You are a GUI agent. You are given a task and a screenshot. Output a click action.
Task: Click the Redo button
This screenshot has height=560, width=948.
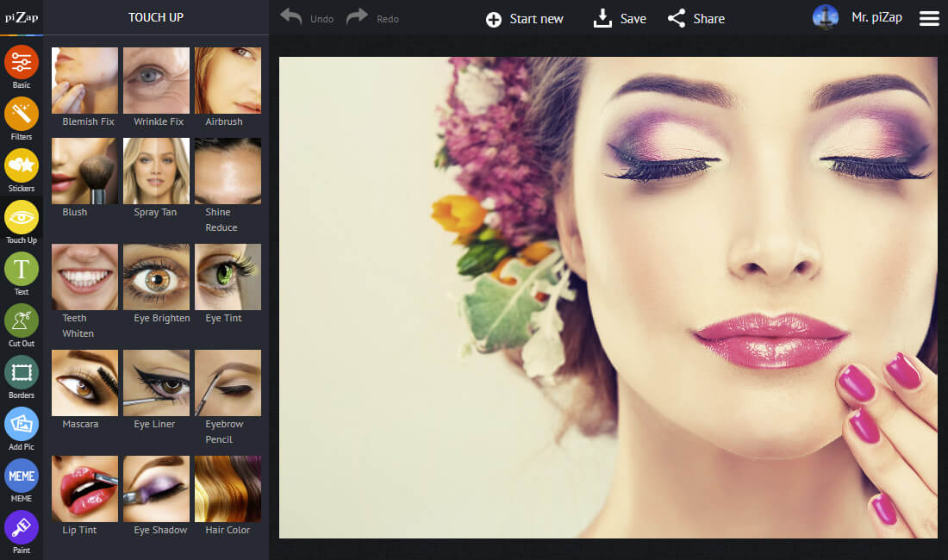372,18
